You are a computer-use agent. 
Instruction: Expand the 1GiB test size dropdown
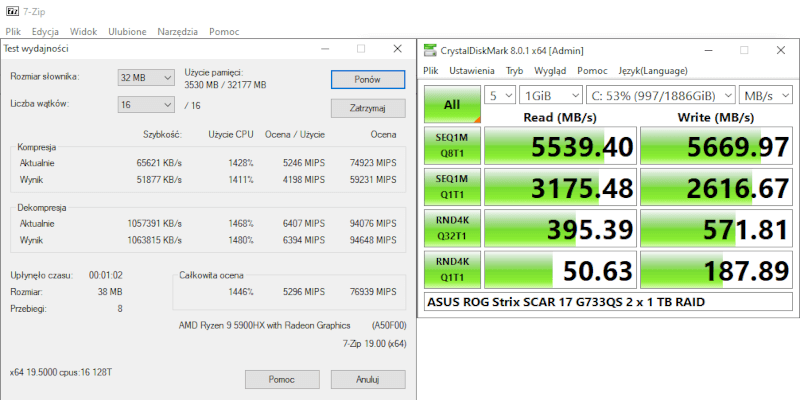click(551, 95)
